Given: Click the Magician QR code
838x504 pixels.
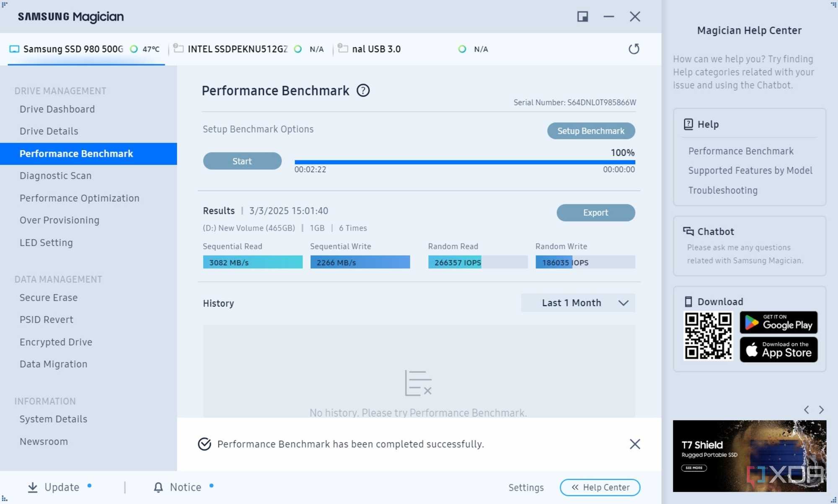Looking at the screenshot, I should coord(708,336).
